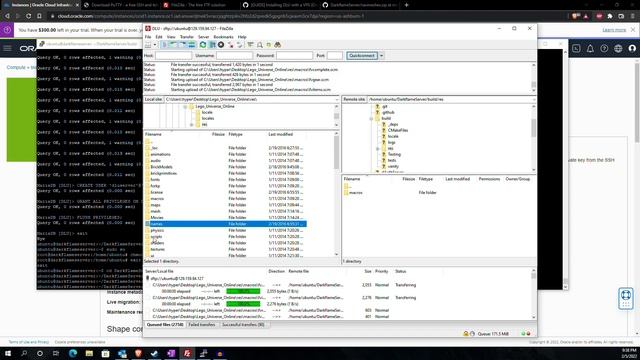Click the binoculars file search icon
The width and height of the screenshot is (640, 360).
[278, 45]
